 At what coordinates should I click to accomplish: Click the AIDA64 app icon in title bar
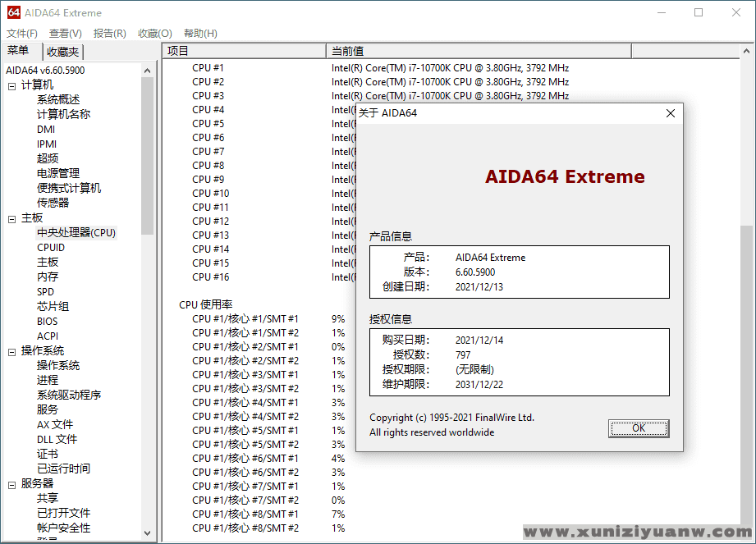coord(14,12)
